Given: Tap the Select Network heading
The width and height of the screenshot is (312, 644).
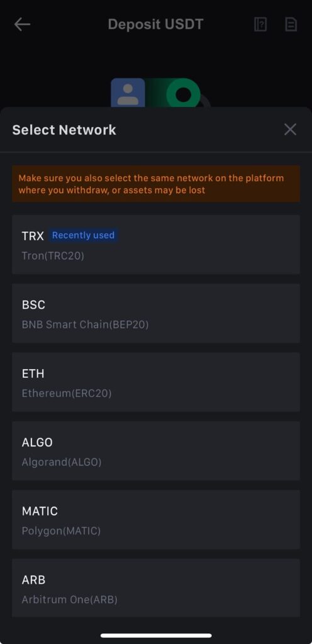Looking at the screenshot, I should coord(64,130).
